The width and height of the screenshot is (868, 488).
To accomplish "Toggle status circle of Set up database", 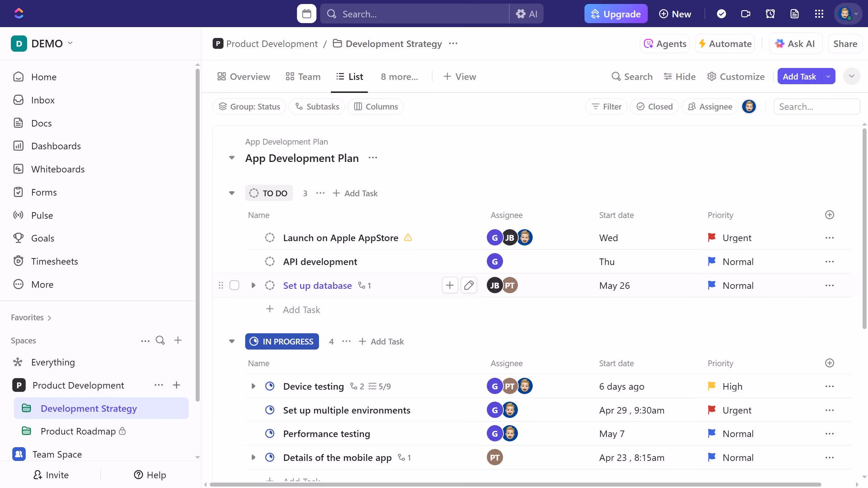I will [x=269, y=285].
